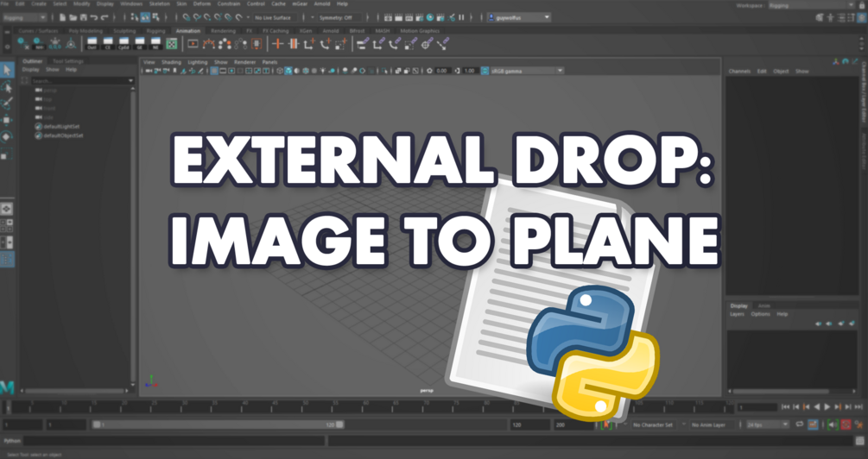Screen dimensions: 868x459
Task: Click the Python command language button
Action: [x=12, y=441]
